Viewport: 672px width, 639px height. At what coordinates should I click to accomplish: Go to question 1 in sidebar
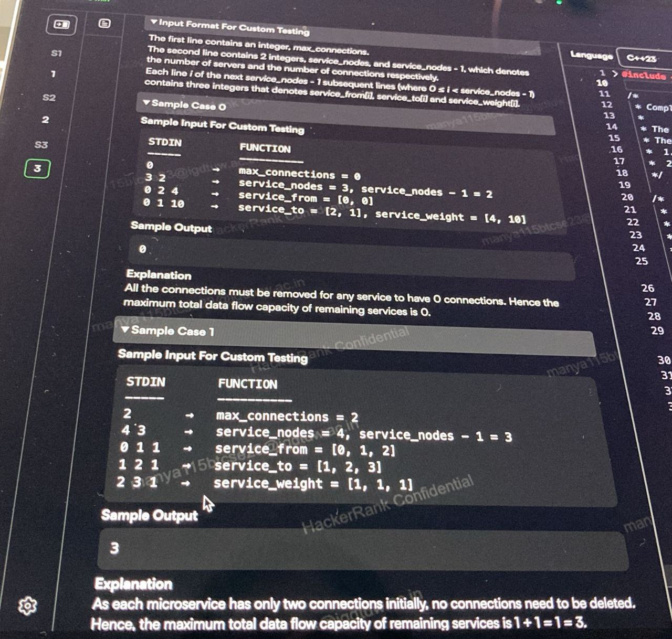click(x=53, y=74)
